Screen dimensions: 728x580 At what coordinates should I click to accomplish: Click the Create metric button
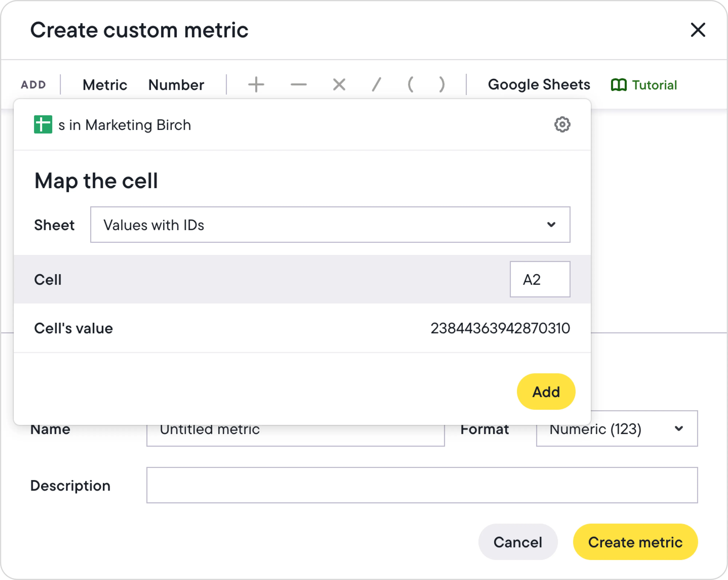pos(635,542)
